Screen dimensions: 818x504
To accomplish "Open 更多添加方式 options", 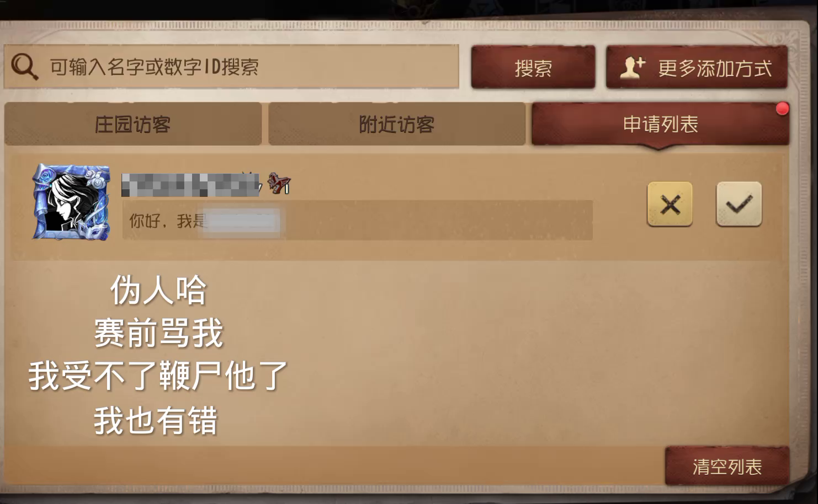I will 697,68.
